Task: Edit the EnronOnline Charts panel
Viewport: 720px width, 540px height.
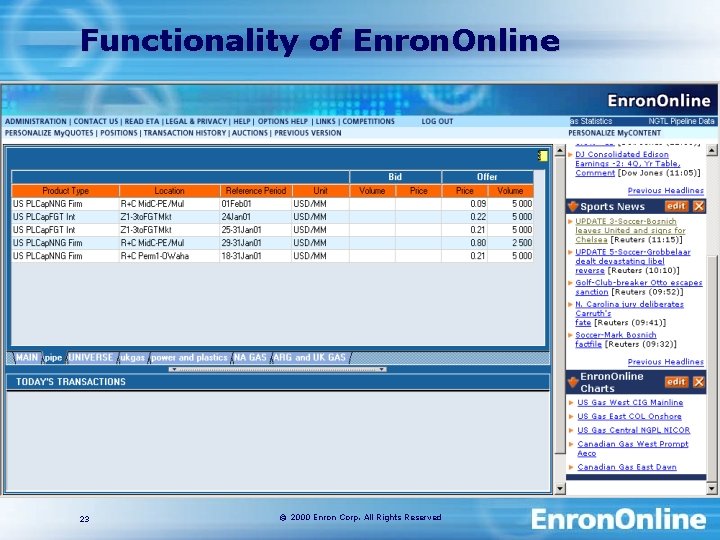Action: tap(676, 382)
